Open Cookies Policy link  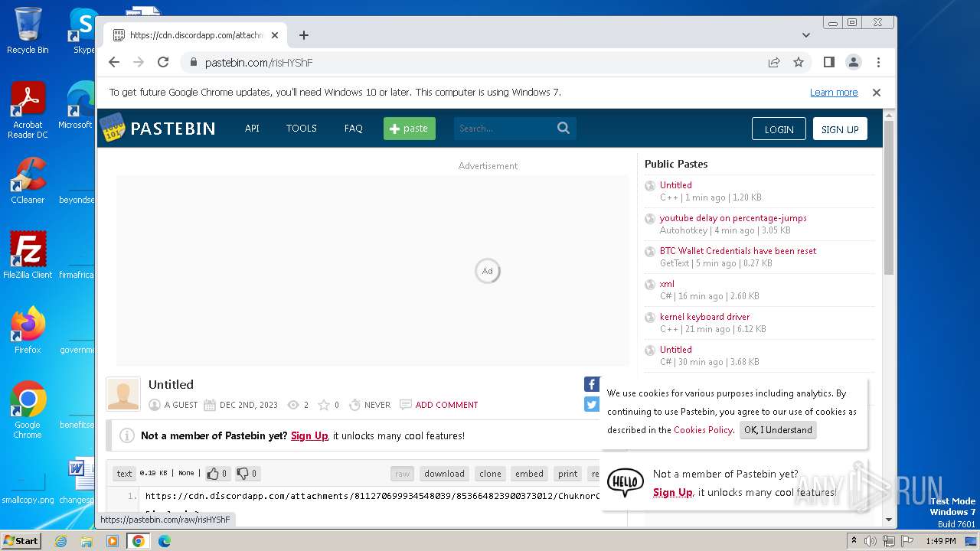point(703,430)
